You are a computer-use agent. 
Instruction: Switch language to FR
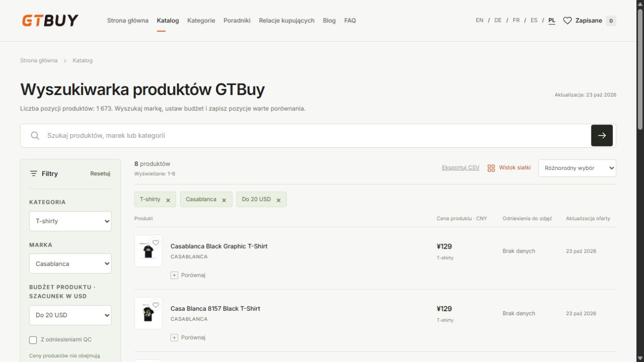pos(516,21)
